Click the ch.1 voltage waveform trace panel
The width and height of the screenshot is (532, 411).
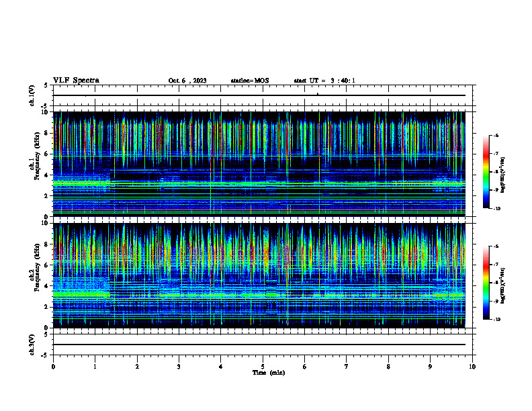tap(263, 95)
